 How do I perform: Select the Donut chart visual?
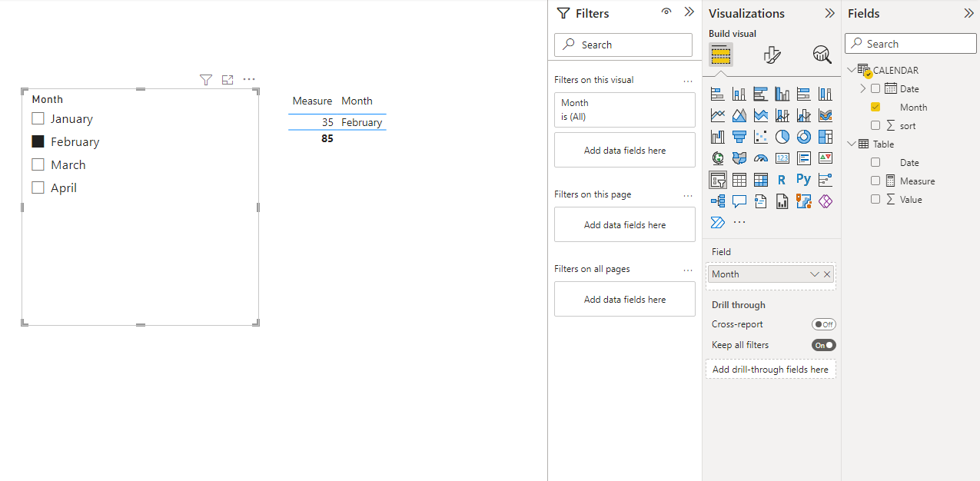click(x=804, y=137)
